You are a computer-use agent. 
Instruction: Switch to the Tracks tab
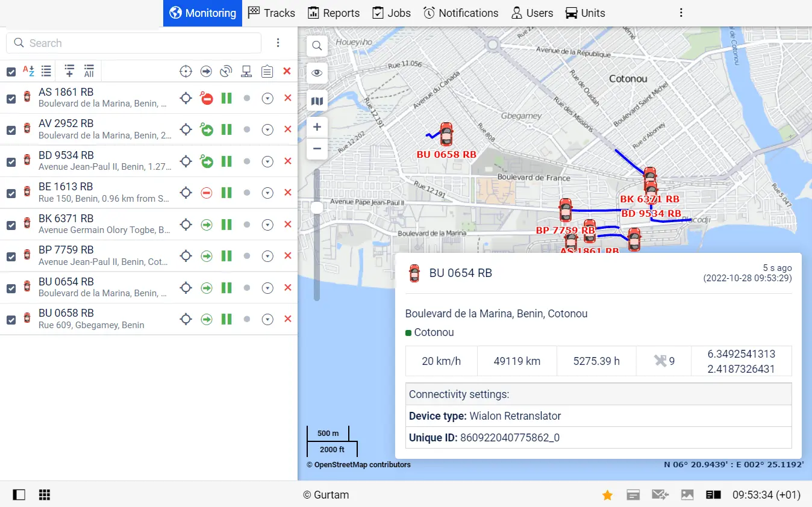(272, 13)
